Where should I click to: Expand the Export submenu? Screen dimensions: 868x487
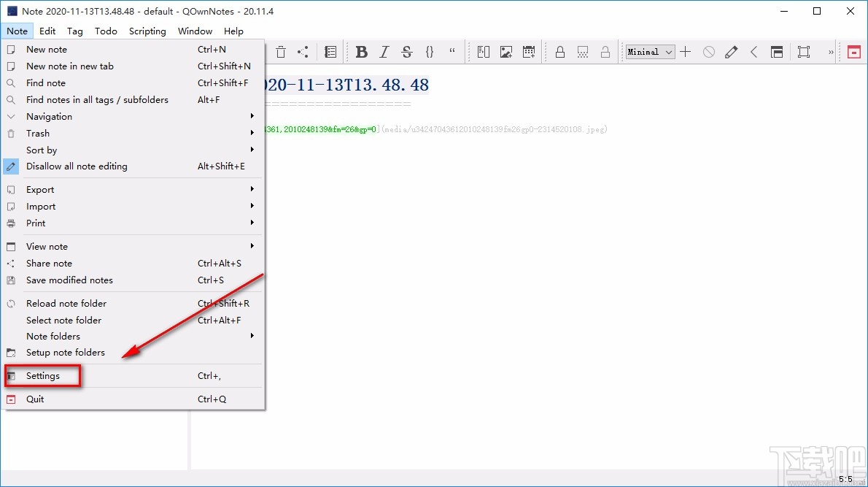point(133,190)
